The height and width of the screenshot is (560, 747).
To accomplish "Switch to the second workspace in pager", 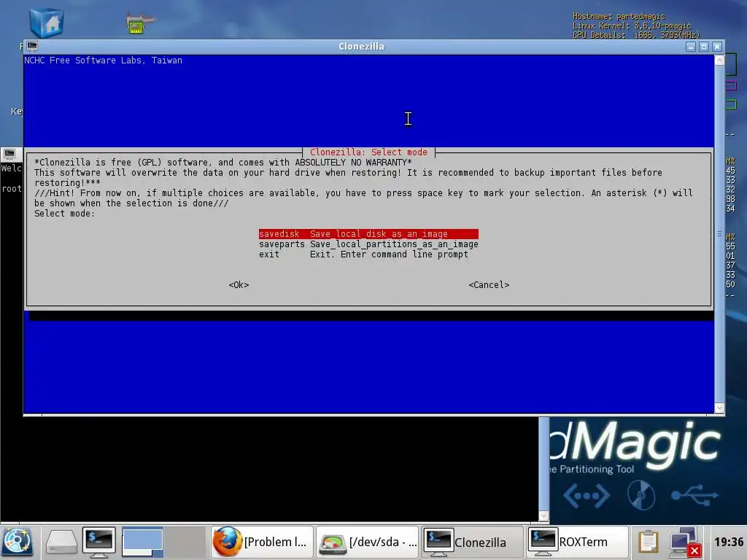I will pos(185,542).
